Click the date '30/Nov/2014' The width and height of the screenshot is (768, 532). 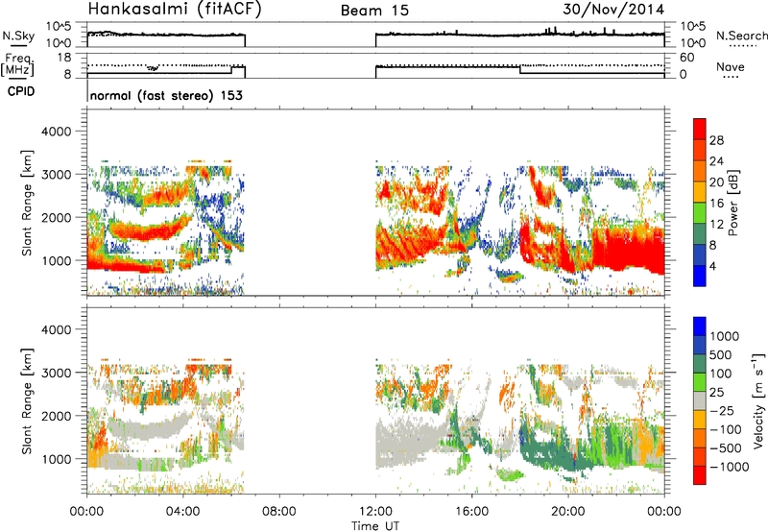pos(613,9)
